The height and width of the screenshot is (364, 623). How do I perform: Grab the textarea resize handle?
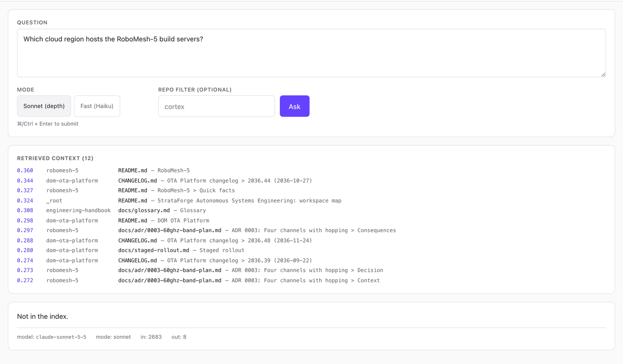[603, 75]
